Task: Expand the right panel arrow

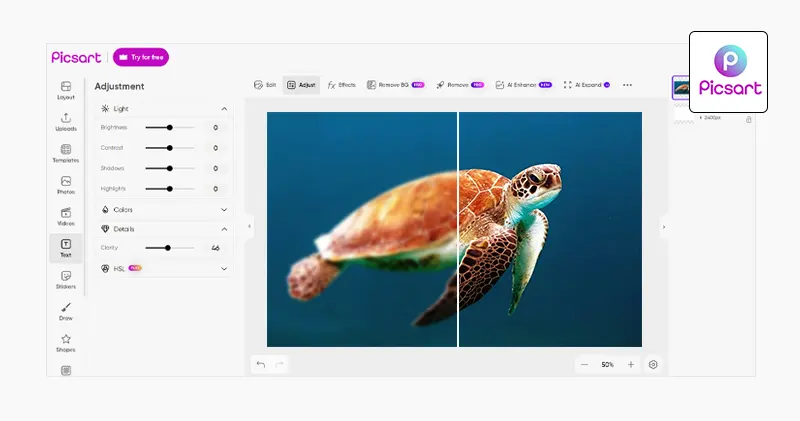Action: pos(664,227)
